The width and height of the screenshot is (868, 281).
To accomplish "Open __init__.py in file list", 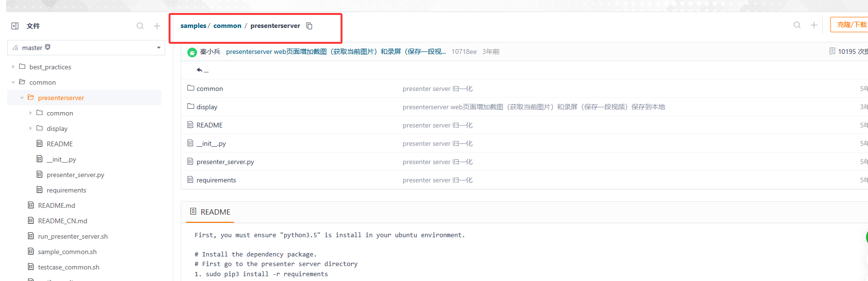I will pyautogui.click(x=211, y=143).
